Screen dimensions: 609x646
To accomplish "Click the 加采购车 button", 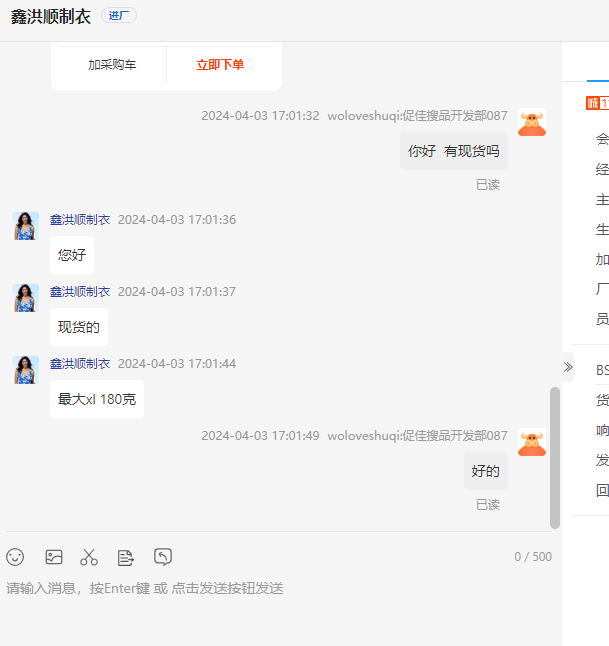I will tap(112, 65).
